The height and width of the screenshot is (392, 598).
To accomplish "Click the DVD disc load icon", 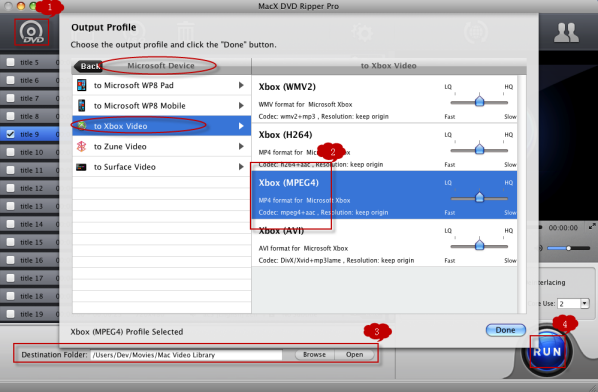I will click(x=32, y=32).
